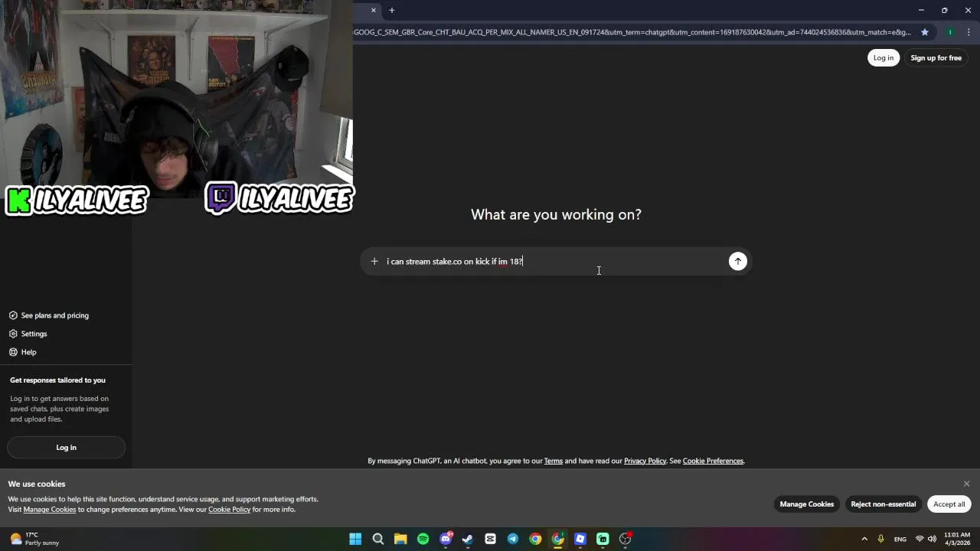
Task: Click "Get responses tailored to you" text
Action: coord(57,380)
